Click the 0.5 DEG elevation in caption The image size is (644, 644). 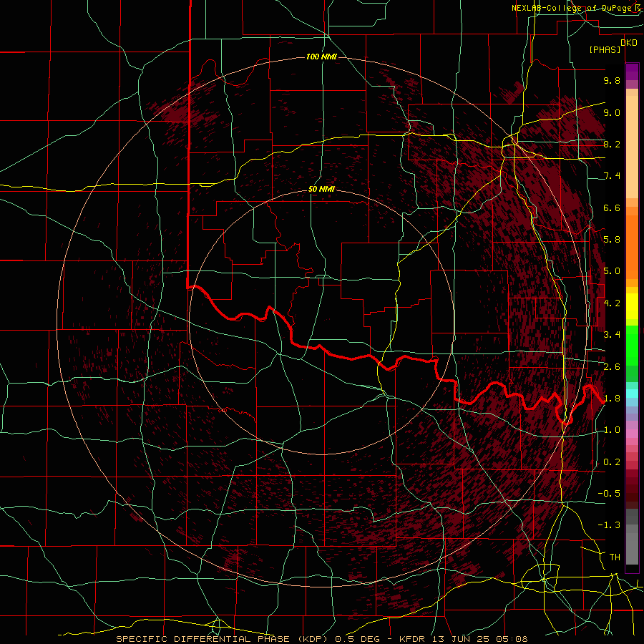357,639
